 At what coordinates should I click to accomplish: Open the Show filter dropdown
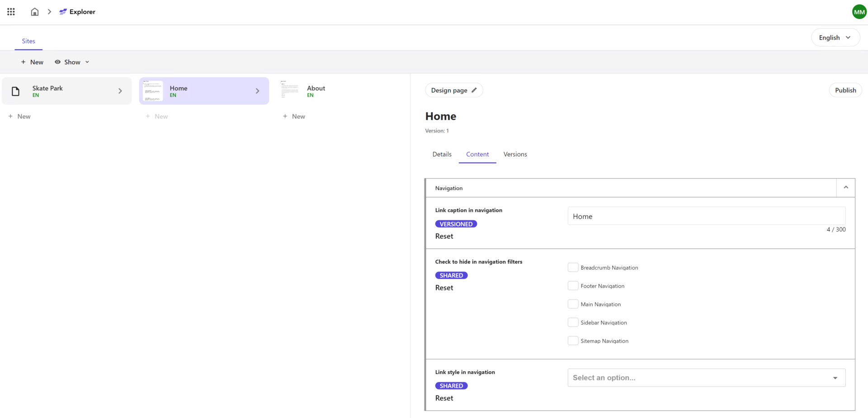[72, 62]
